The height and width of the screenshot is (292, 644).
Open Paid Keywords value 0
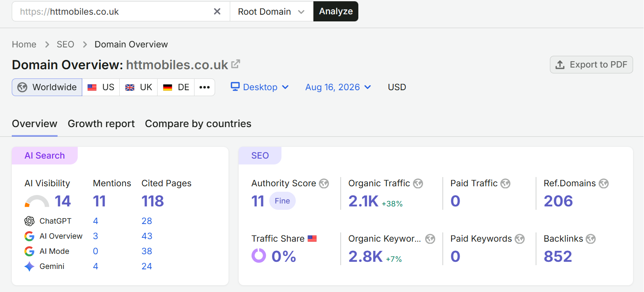[455, 256]
